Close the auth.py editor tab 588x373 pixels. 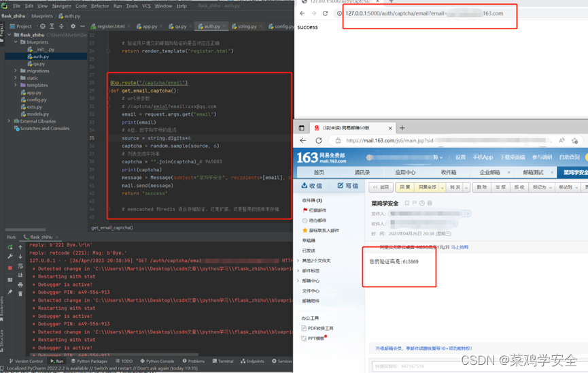(x=224, y=27)
